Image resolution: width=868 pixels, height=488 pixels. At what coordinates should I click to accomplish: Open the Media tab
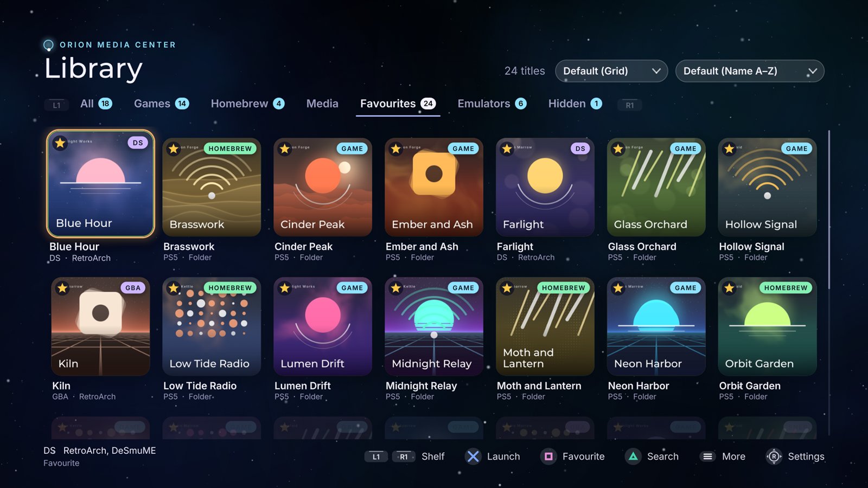pos(322,104)
